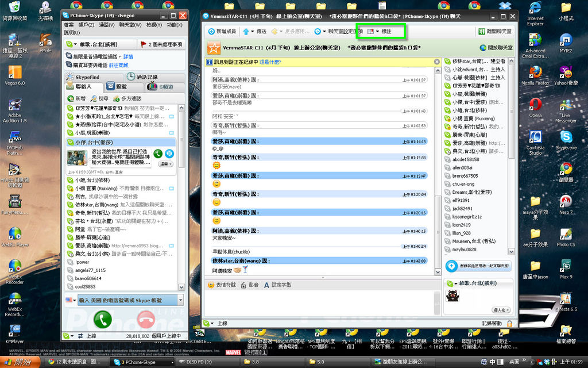Click 離開聊天室 to leave the chat room
Screen dimensions: 588x368
tap(495, 32)
